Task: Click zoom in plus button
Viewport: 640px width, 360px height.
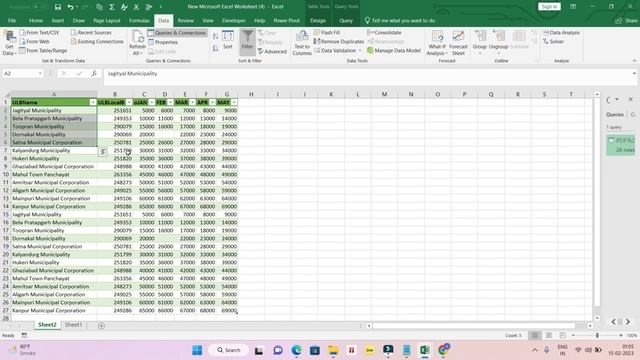Action: (x=620, y=335)
